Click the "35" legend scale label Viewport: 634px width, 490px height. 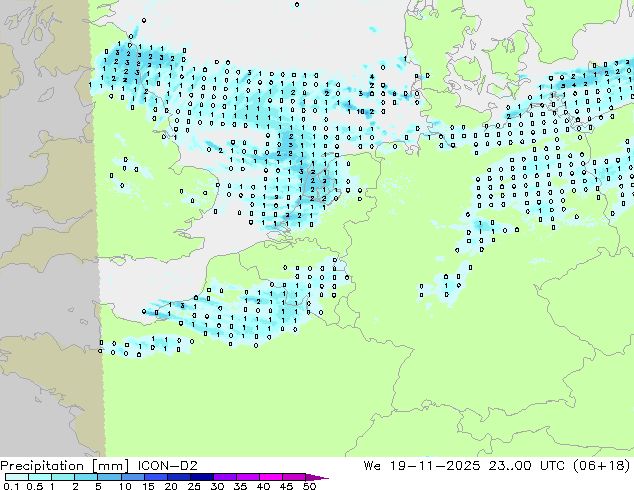click(240, 486)
